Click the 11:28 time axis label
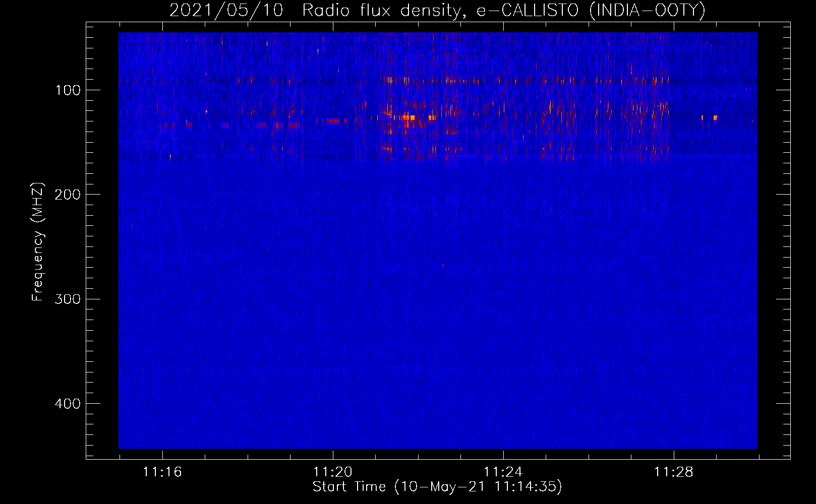Screen dimensions: 816x504 (x=674, y=472)
